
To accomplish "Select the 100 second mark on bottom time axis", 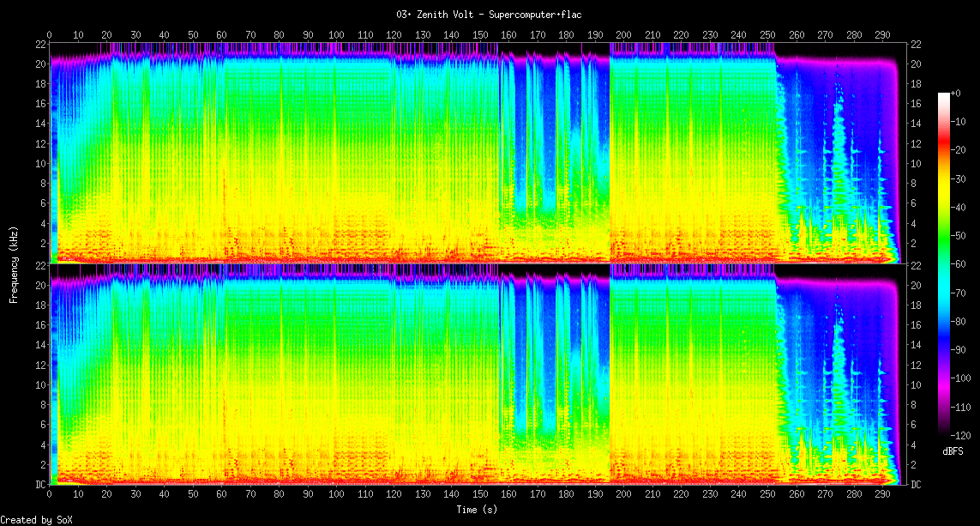I will pyautogui.click(x=337, y=495).
